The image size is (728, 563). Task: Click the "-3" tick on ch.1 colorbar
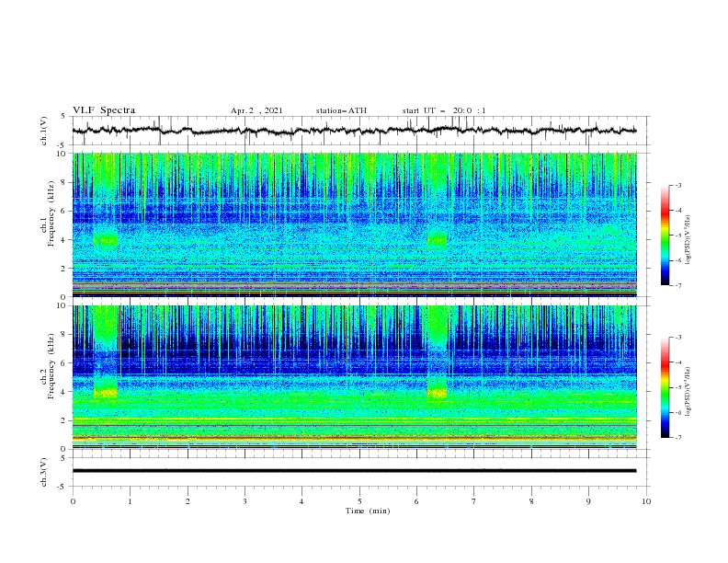pos(677,185)
